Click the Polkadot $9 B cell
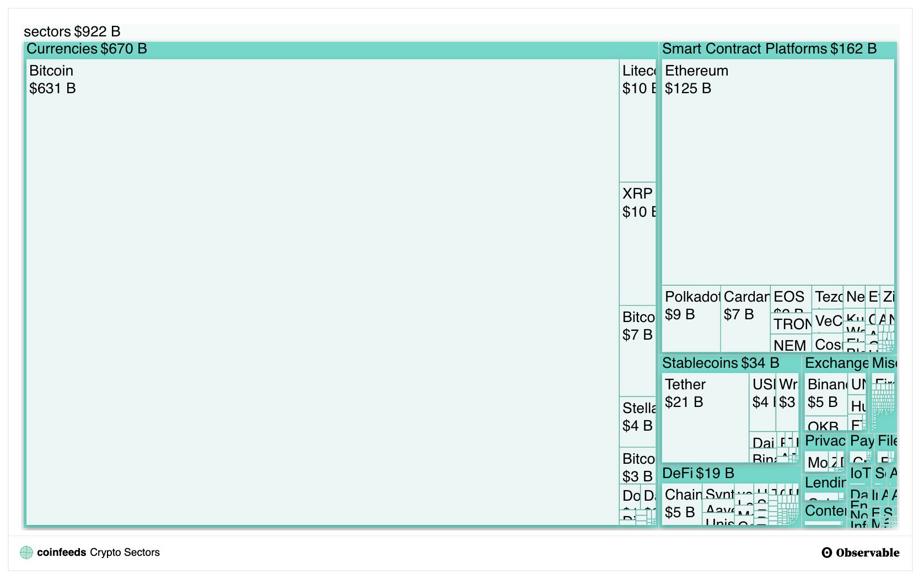924x579 pixels. 691,319
